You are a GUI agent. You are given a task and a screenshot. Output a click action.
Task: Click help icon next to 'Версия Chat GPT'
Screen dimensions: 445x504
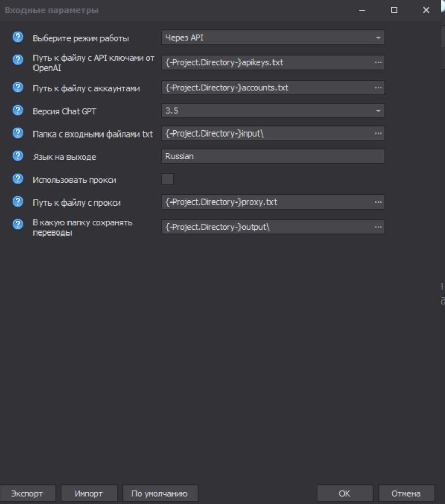click(18, 110)
